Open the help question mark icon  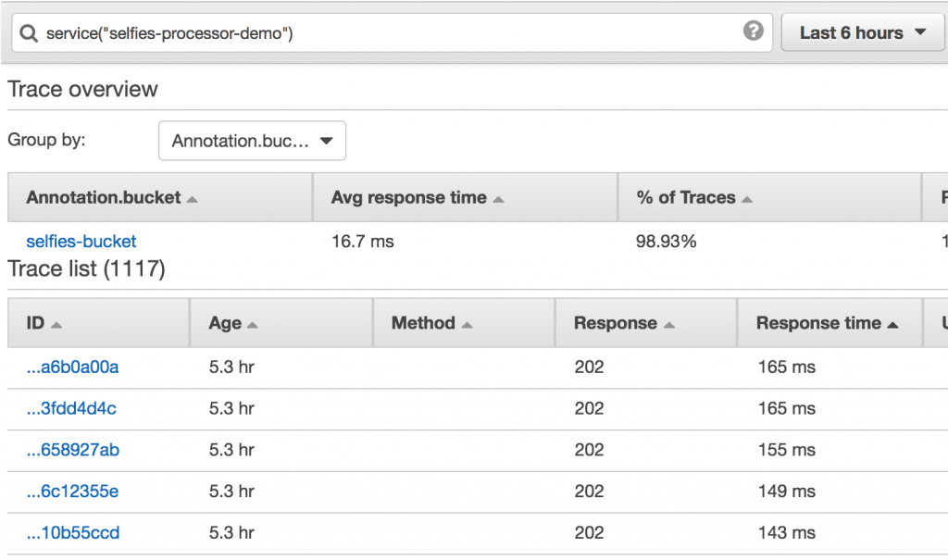pos(753,31)
